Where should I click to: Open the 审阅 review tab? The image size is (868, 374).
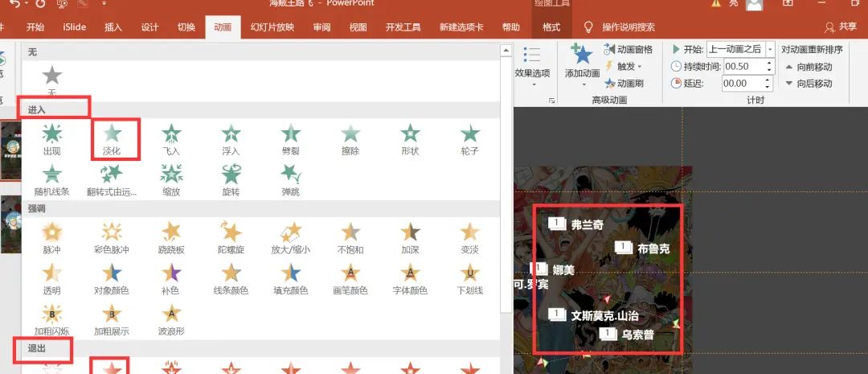point(321,27)
